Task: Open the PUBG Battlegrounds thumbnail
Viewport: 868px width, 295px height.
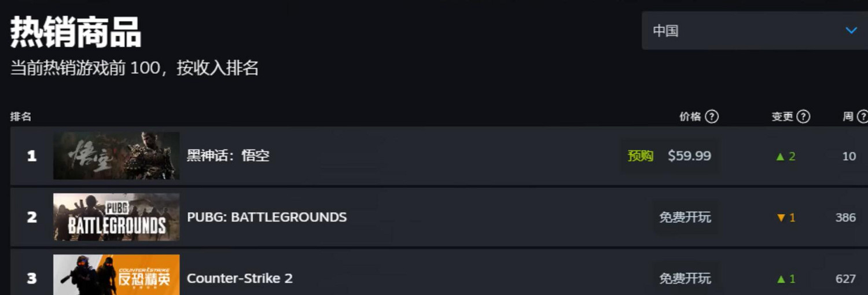Action: pyautogui.click(x=116, y=217)
